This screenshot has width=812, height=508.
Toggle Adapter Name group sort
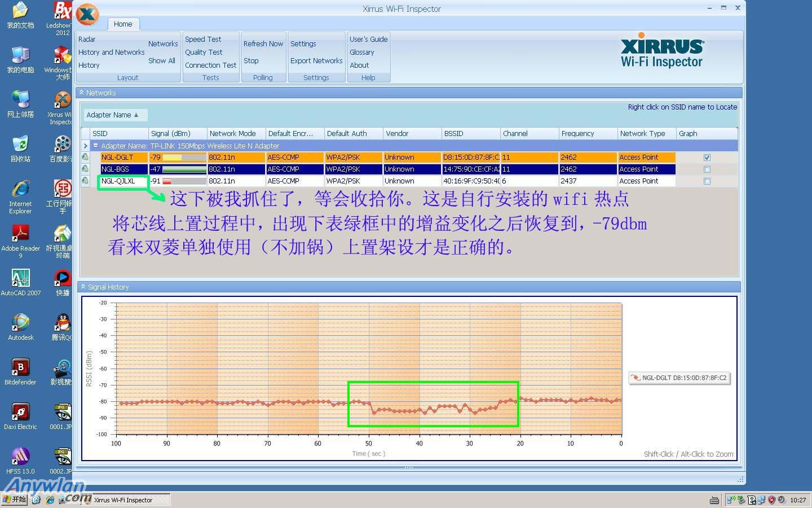[x=115, y=115]
